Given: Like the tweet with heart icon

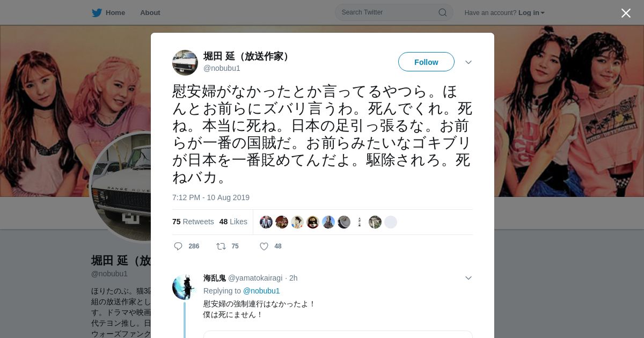Looking at the screenshot, I should (264, 246).
